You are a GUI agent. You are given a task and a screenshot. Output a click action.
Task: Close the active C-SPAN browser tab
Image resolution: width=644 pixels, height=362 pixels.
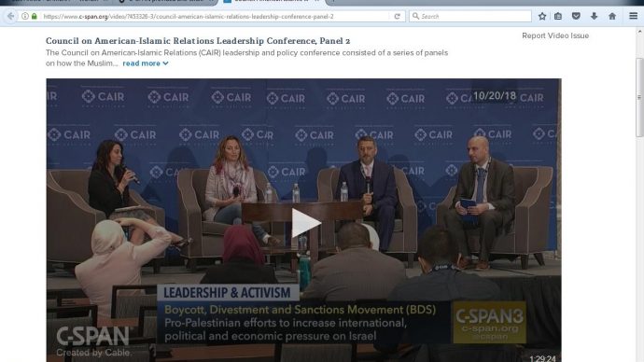tap(316, 1)
